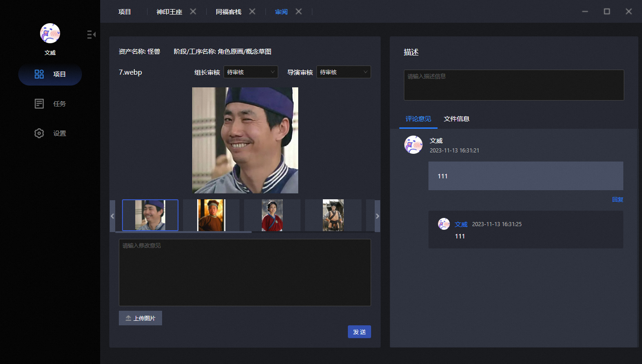This screenshot has height=364, width=642.
Task: Click the 发送 button
Action: (359, 332)
